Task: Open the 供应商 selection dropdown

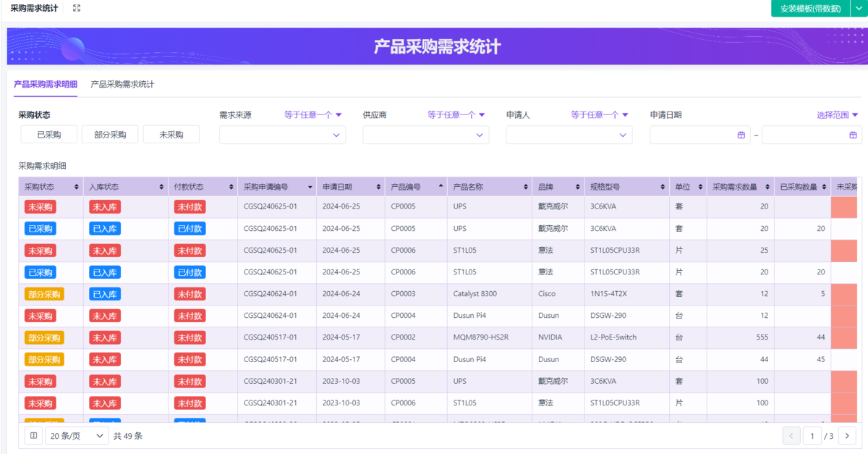Action: pyautogui.click(x=425, y=135)
